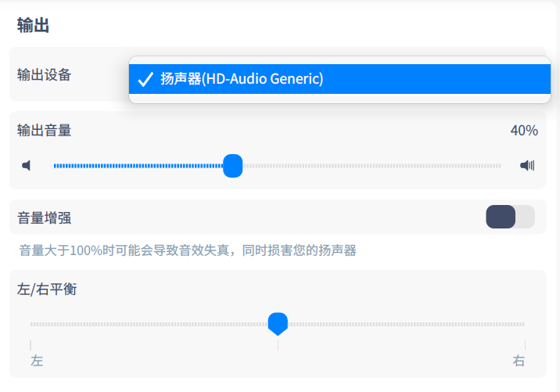Click the high-volume speaker icon

click(x=527, y=166)
